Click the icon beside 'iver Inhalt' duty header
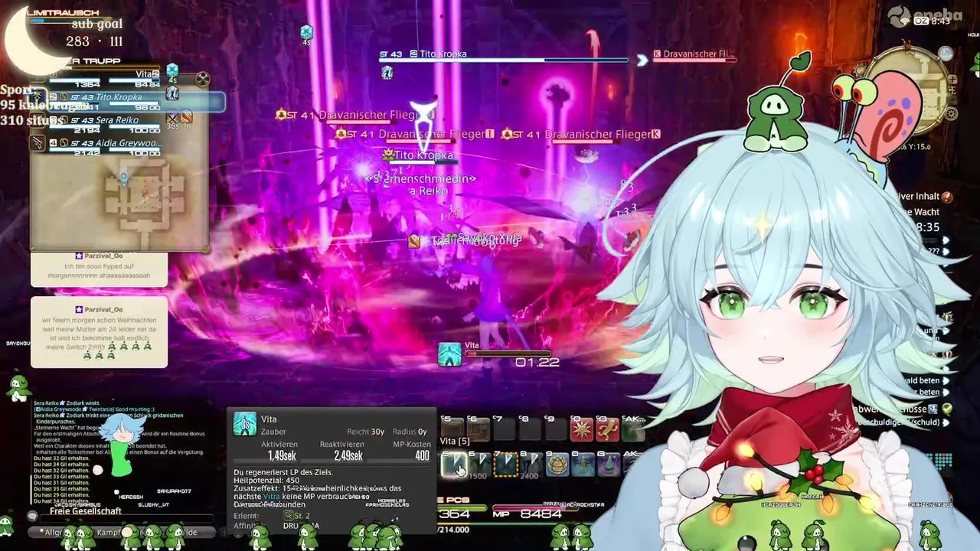Screen dimensions: 980x551 pos(948,197)
